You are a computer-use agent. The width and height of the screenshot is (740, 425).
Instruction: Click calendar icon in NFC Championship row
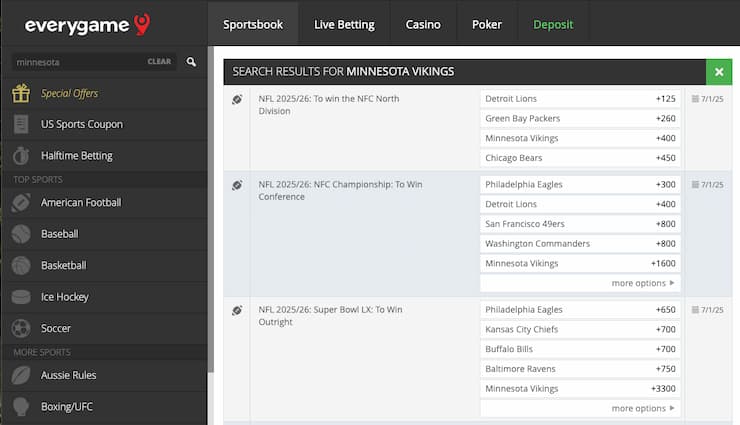(695, 185)
